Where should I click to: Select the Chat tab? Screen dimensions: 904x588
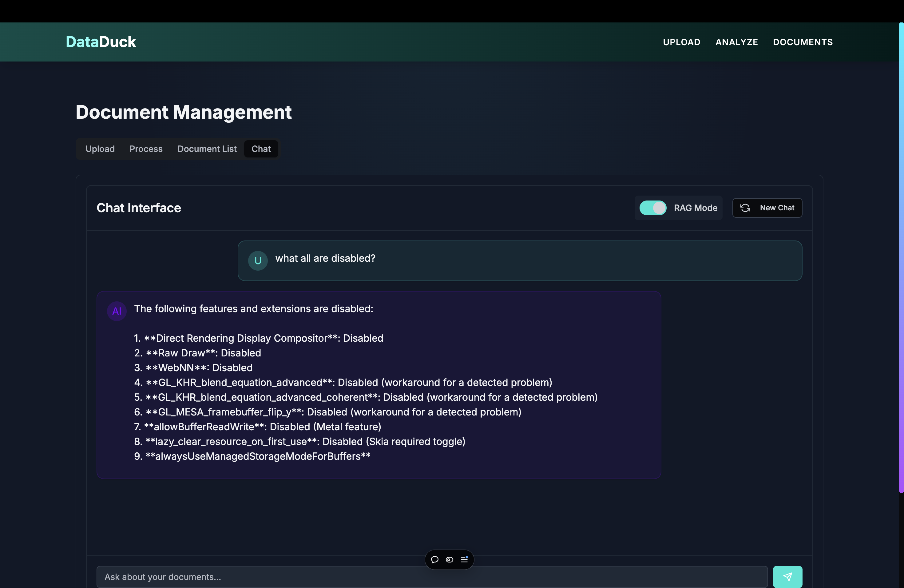point(261,149)
